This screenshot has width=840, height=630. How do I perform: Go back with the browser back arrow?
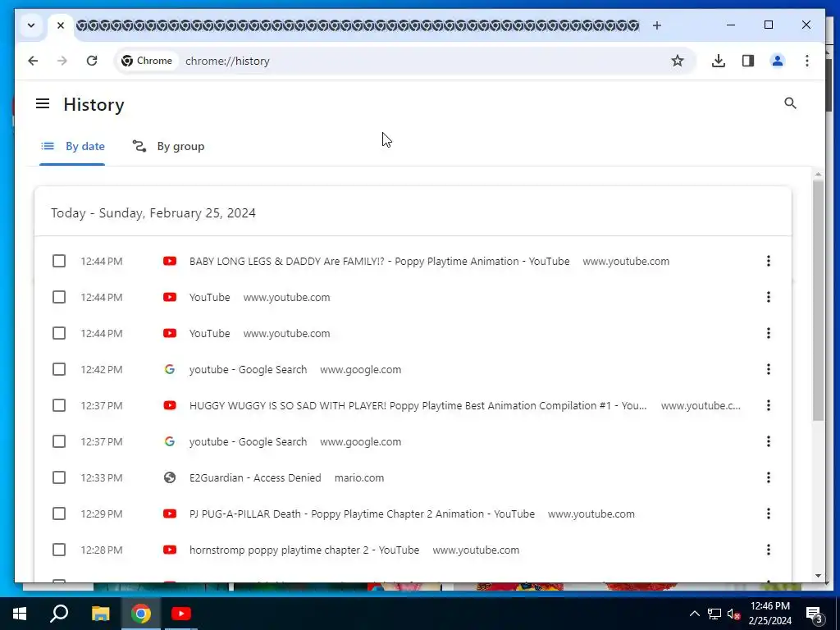click(x=33, y=61)
